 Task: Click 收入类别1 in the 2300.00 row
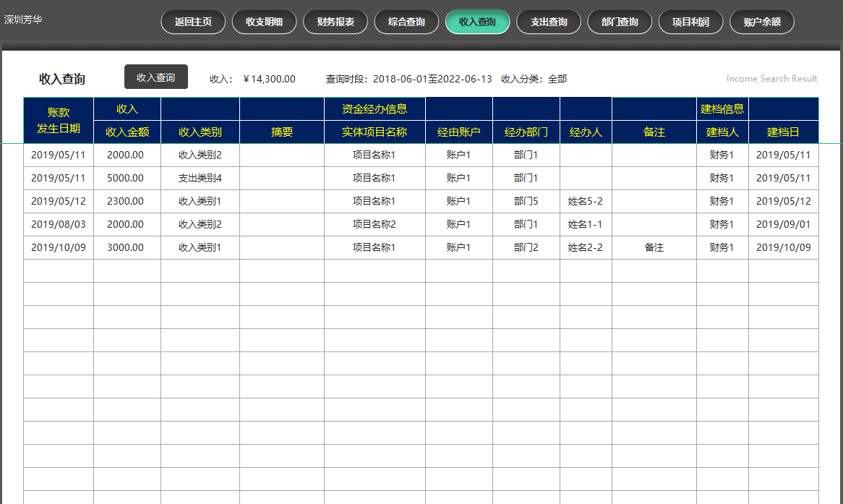tap(200, 201)
